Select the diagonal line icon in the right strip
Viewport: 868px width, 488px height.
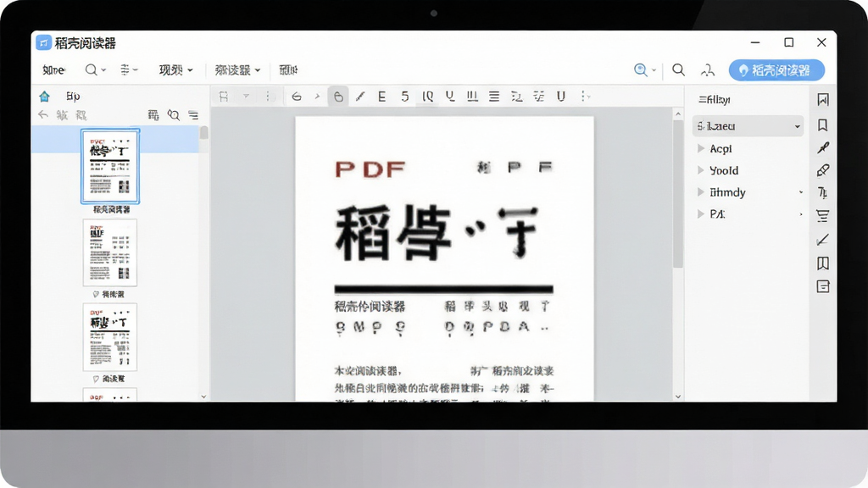point(823,240)
